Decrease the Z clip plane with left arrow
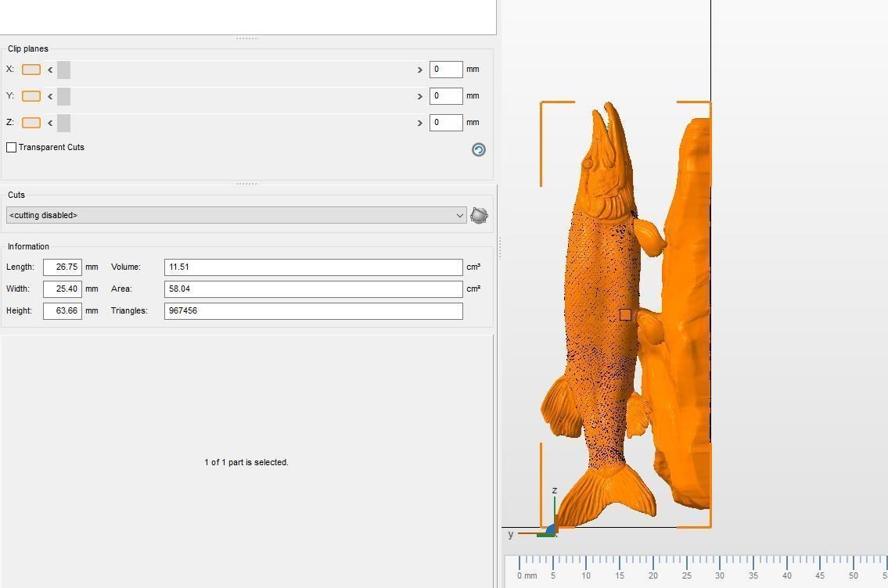The width and height of the screenshot is (888, 588). pyautogui.click(x=50, y=123)
